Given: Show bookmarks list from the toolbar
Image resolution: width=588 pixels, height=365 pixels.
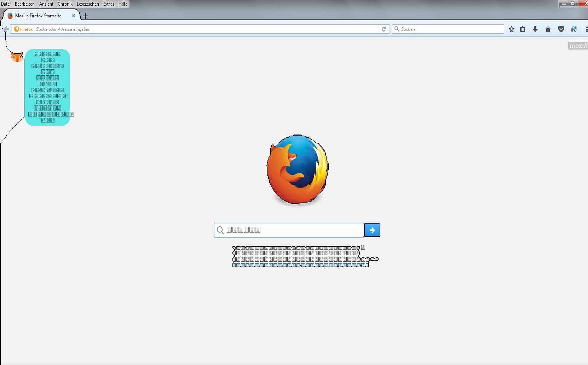Looking at the screenshot, I should pos(523,29).
